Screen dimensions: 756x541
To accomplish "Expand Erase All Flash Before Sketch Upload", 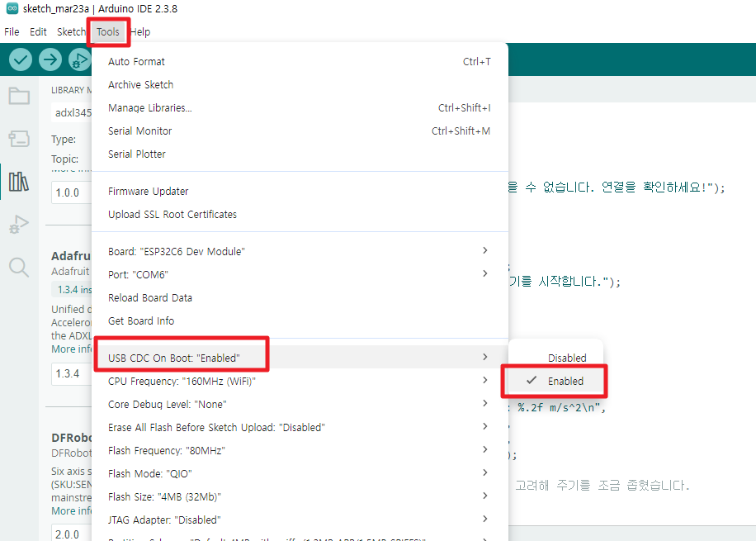I will 300,427.
